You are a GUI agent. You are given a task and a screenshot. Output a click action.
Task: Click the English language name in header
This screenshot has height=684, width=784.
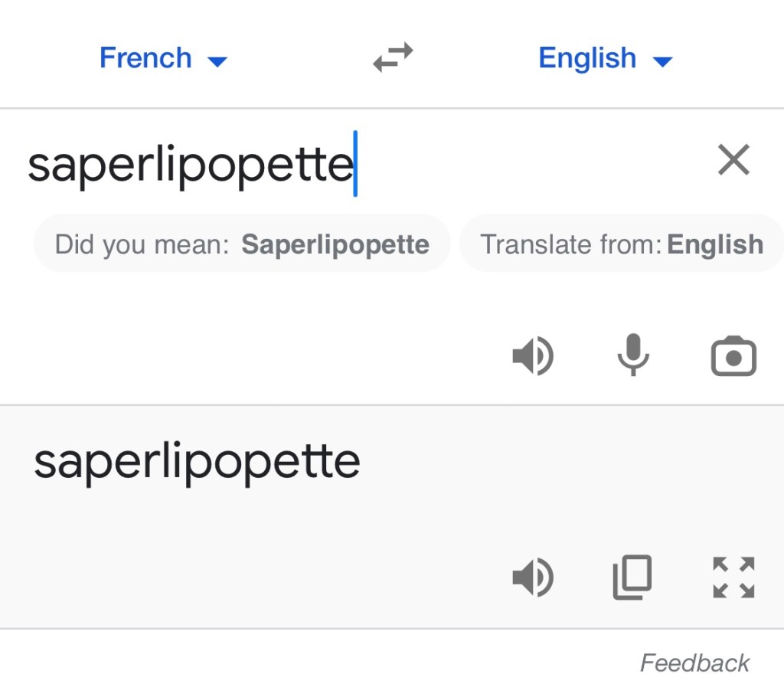pos(587,58)
